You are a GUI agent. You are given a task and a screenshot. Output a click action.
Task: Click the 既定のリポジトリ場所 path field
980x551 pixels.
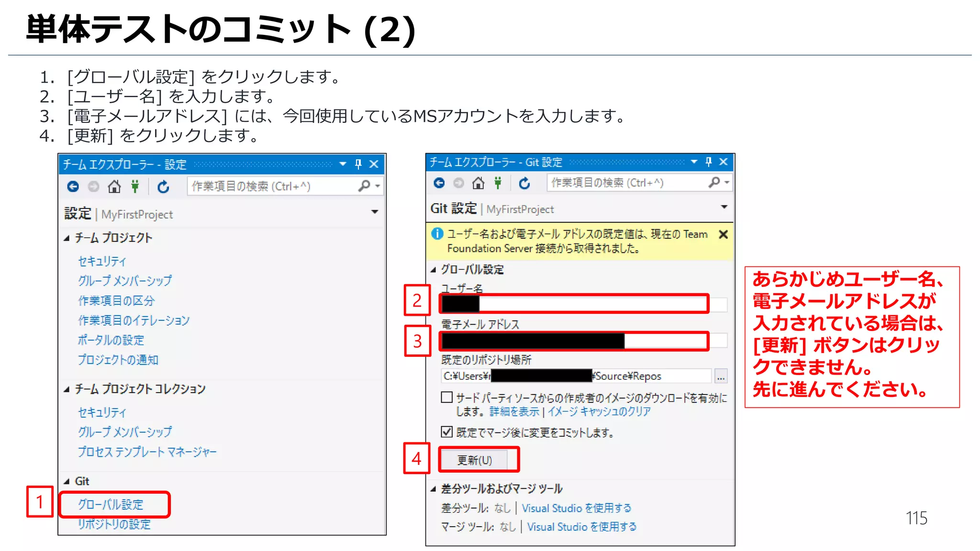tap(576, 376)
